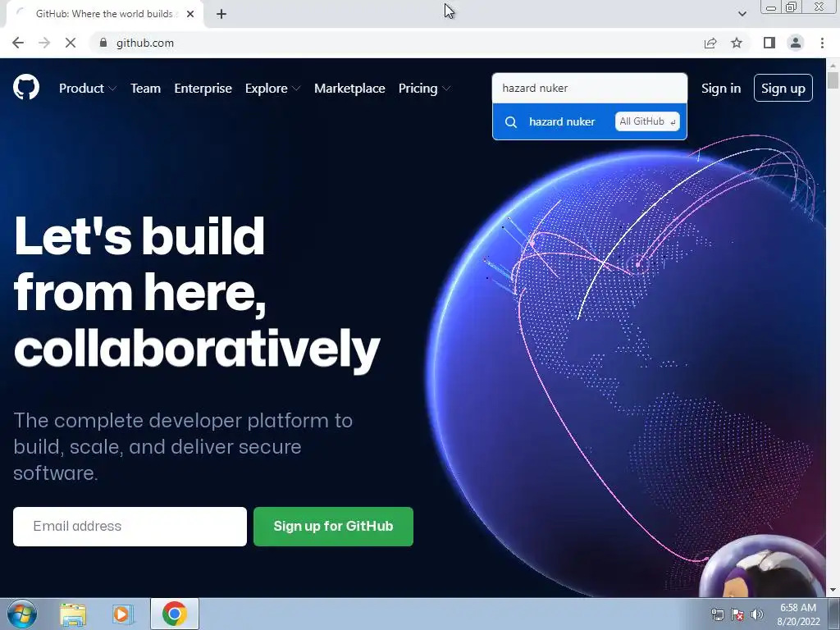Expand the Pricing menu
Viewport: 840px width, 630px height.
(424, 89)
